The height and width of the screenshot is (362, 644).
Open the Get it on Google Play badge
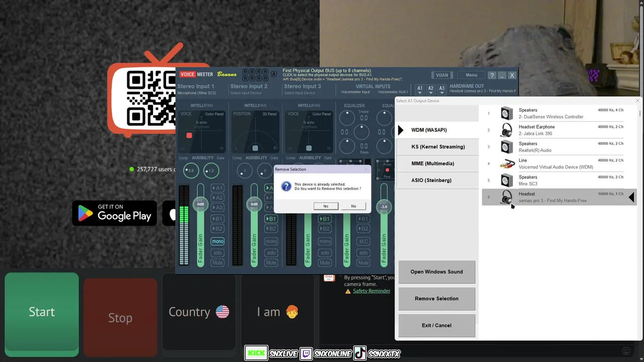pos(115,213)
